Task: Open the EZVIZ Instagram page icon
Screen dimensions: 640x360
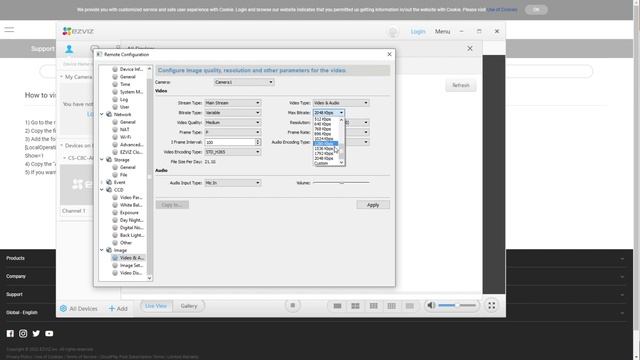Action: click(23, 333)
